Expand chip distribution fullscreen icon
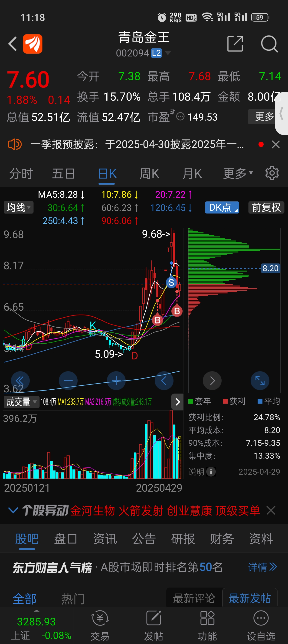The height and width of the screenshot is (644, 288). click(x=260, y=381)
